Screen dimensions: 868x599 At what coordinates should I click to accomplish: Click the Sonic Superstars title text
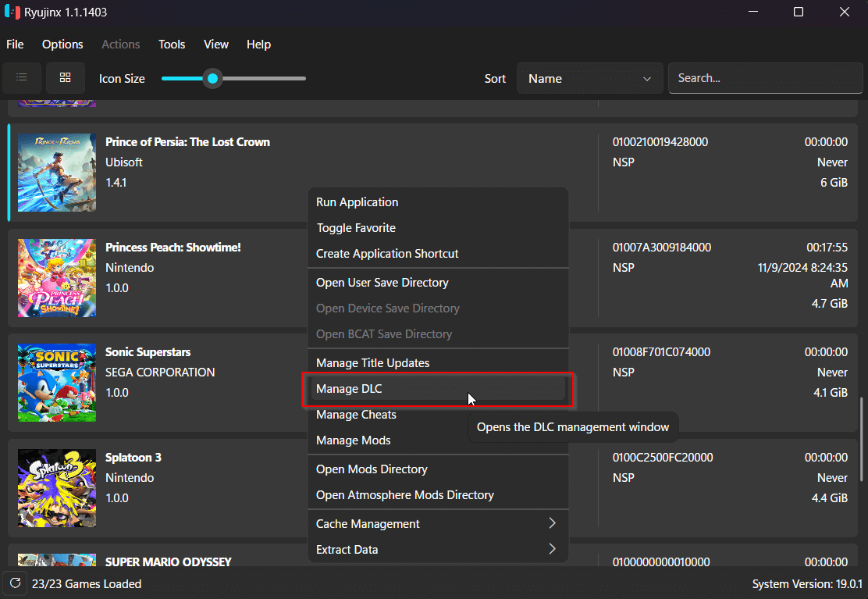point(148,352)
